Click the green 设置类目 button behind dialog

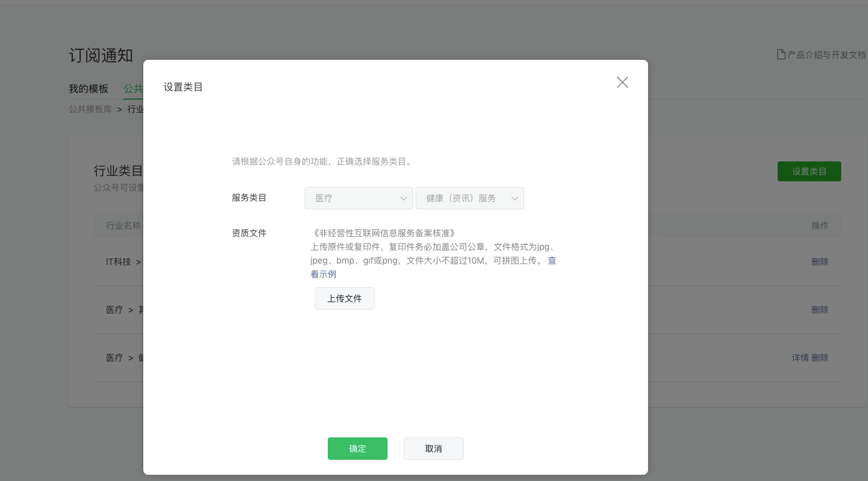(x=809, y=171)
